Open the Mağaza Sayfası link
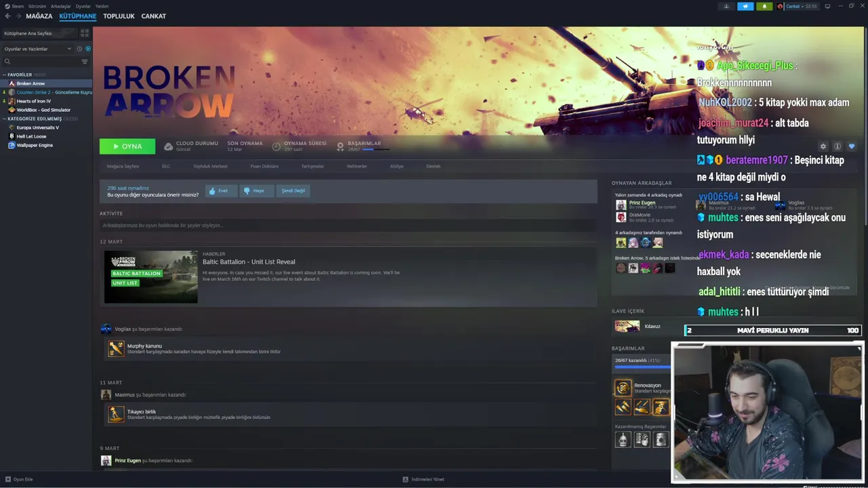 point(123,166)
